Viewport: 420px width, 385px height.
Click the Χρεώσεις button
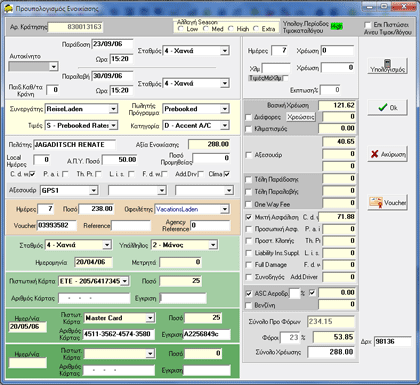tap(301, 117)
